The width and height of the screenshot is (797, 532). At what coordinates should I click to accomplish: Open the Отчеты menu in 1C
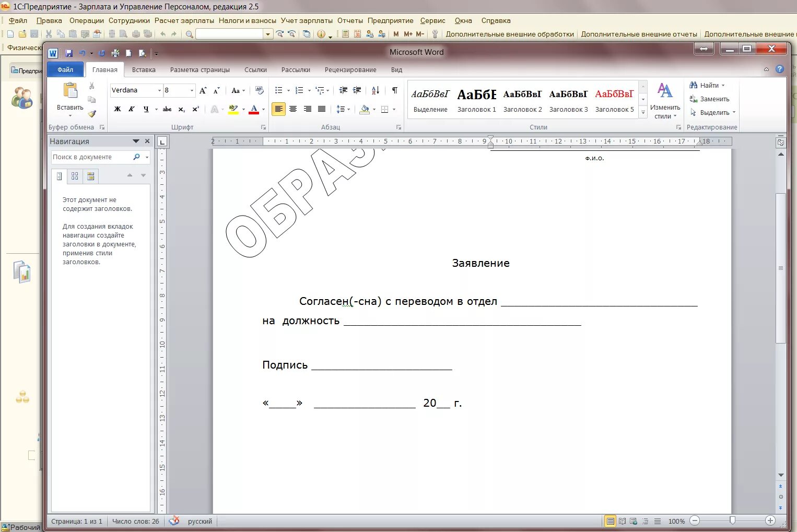[x=350, y=21]
